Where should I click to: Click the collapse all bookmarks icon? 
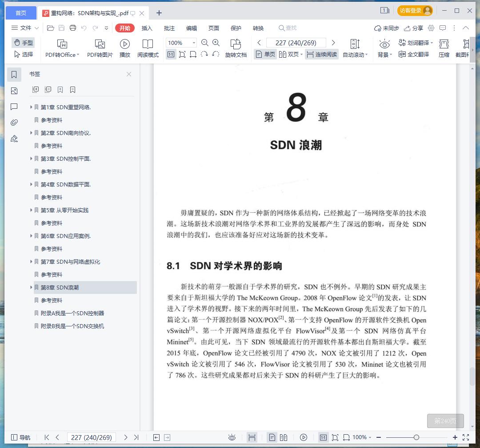(48, 90)
